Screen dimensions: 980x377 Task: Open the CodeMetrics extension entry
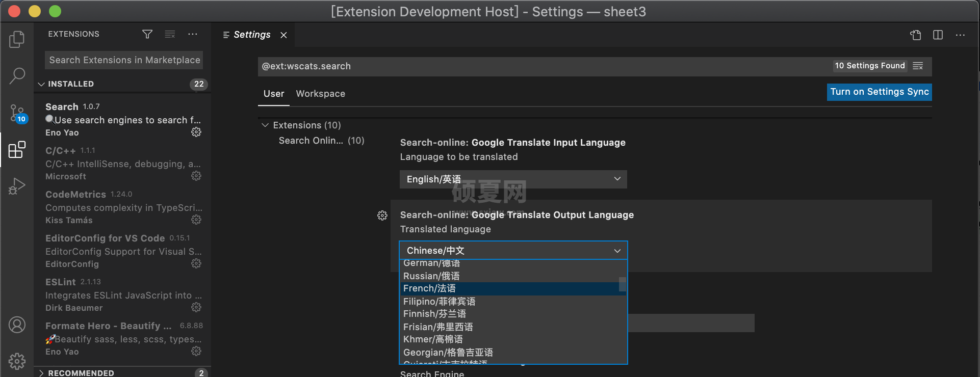coord(122,207)
